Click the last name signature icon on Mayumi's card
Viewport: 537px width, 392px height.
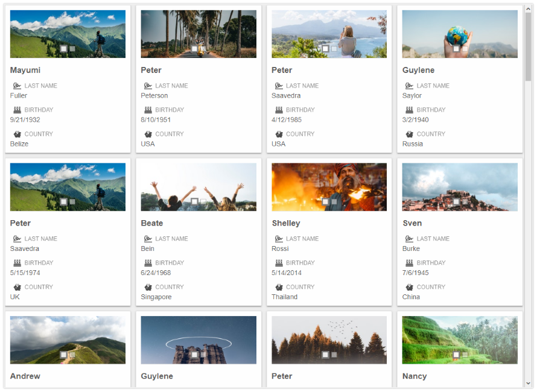(x=17, y=86)
